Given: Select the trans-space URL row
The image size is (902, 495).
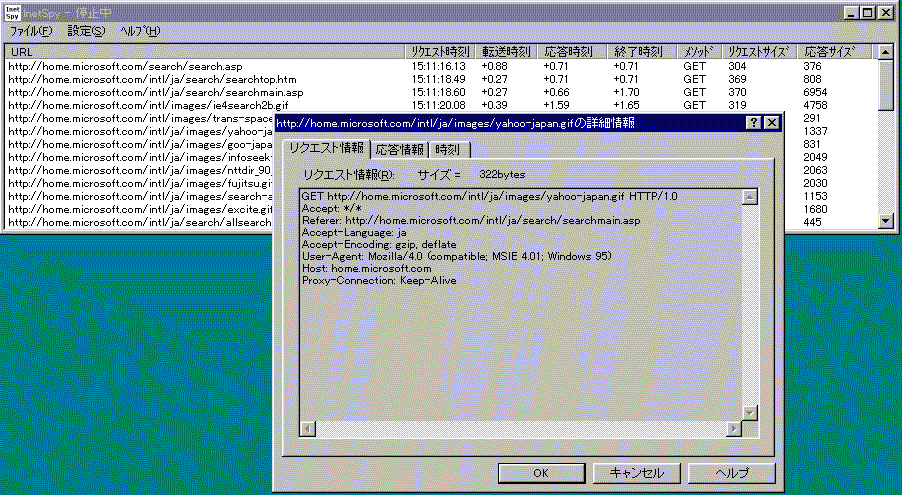Looking at the screenshot, I should click(x=140, y=119).
